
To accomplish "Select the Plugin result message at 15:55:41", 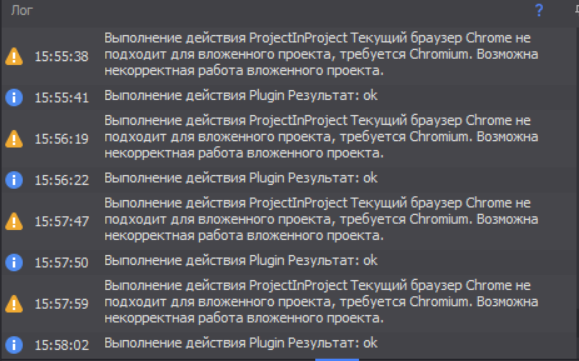I will click(x=241, y=96).
